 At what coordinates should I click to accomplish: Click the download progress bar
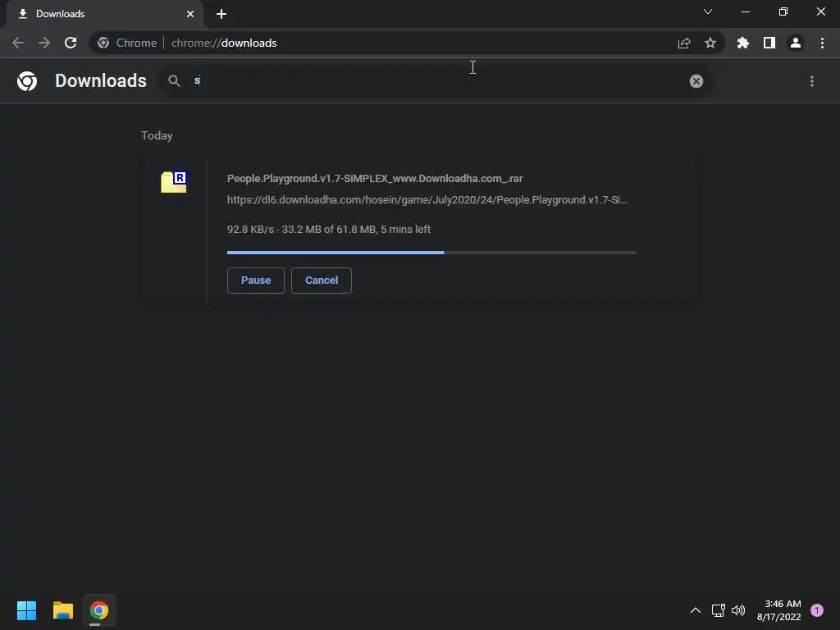(x=431, y=253)
